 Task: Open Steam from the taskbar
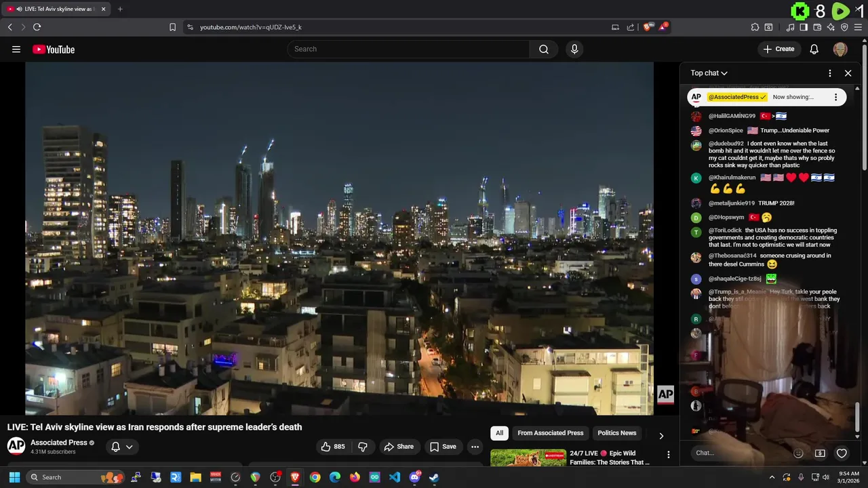pyautogui.click(x=434, y=477)
